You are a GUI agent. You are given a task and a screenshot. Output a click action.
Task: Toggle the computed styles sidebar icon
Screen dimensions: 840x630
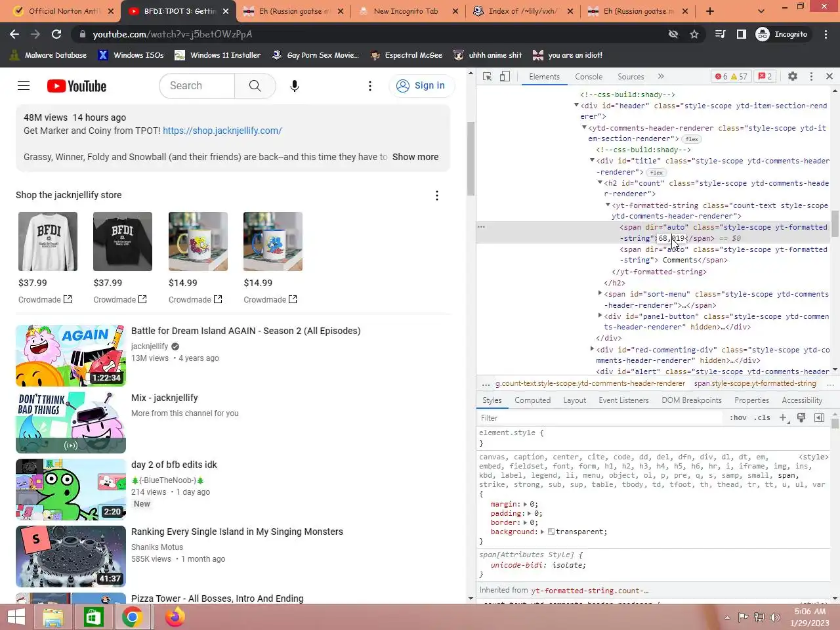pyautogui.click(x=819, y=418)
